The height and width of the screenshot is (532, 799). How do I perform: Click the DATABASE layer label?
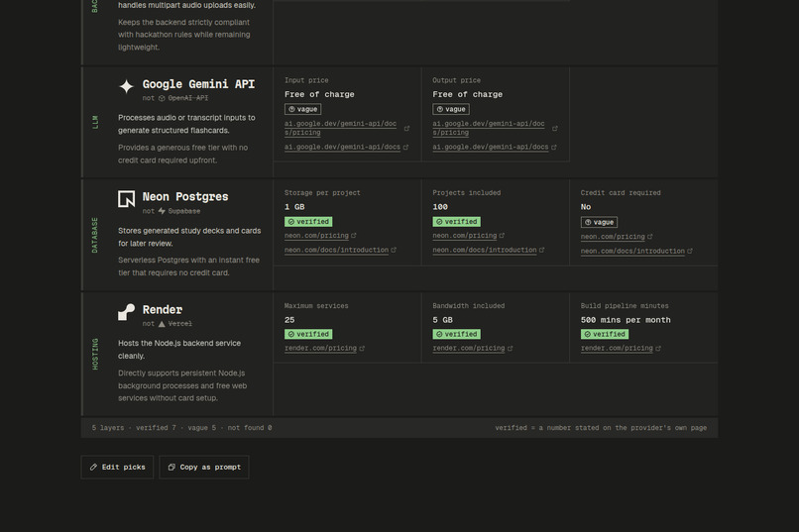95,235
